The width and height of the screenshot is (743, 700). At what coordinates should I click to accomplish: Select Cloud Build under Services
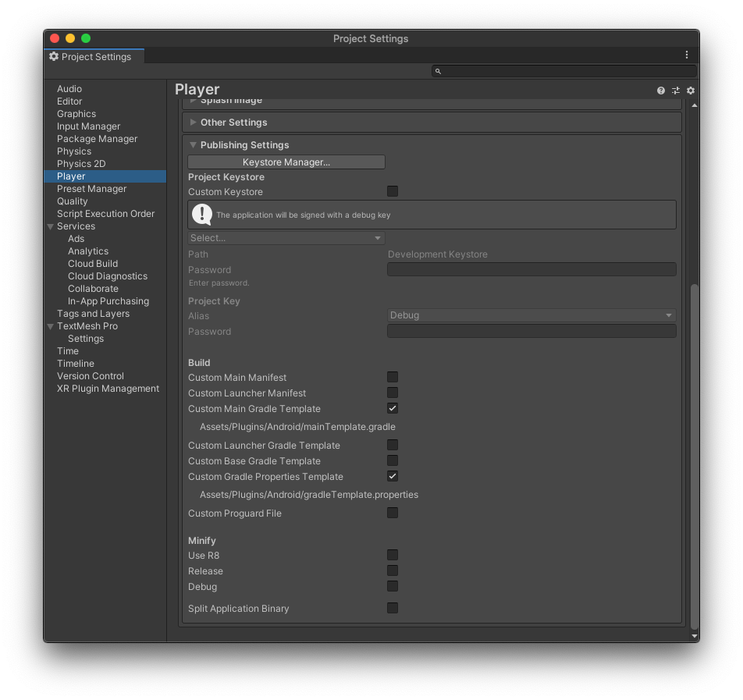(x=93, y=264)
